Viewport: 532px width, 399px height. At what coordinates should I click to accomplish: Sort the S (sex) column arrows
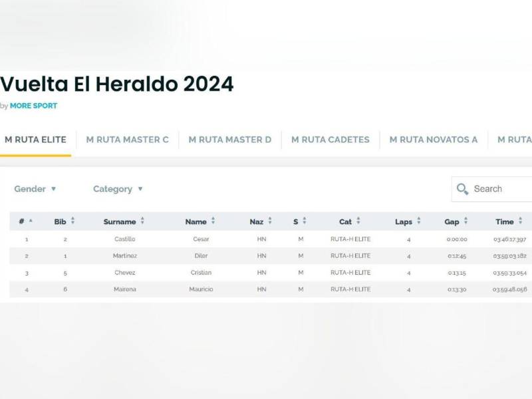coord(304,221)
